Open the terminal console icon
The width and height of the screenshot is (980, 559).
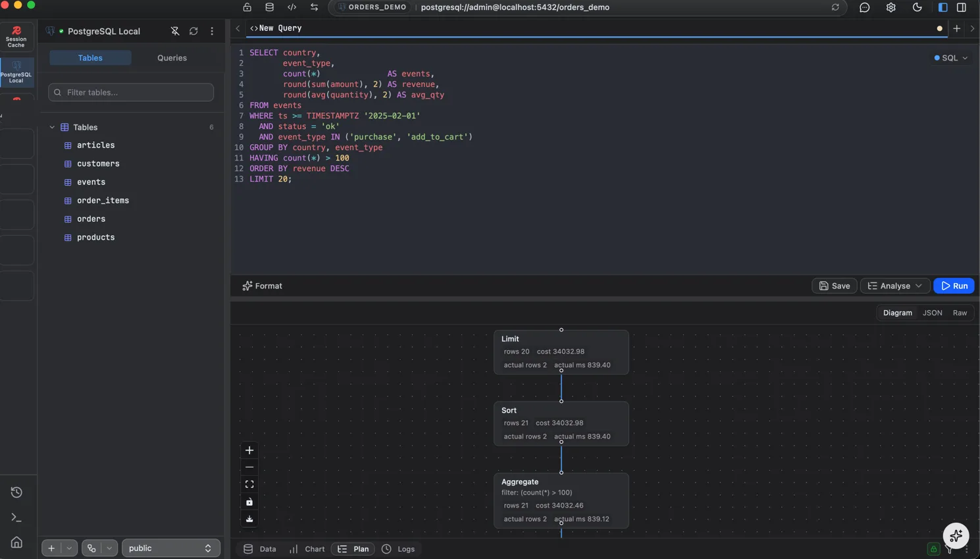click(16, 518)
